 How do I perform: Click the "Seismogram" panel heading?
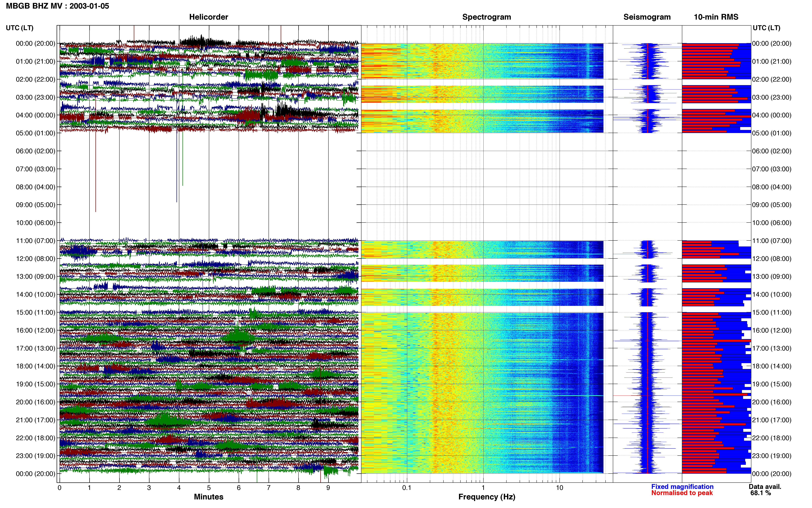(647, 17)
